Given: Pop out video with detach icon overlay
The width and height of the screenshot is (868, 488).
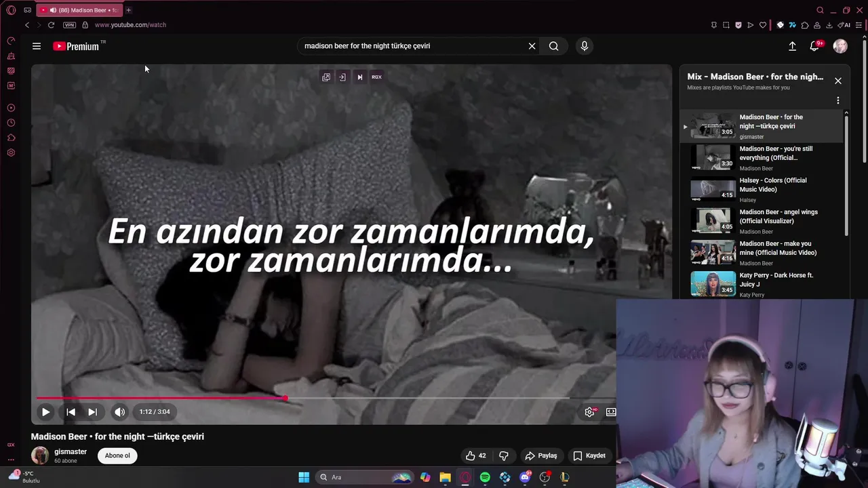Looking at the screenshot, I should (326, 77).
